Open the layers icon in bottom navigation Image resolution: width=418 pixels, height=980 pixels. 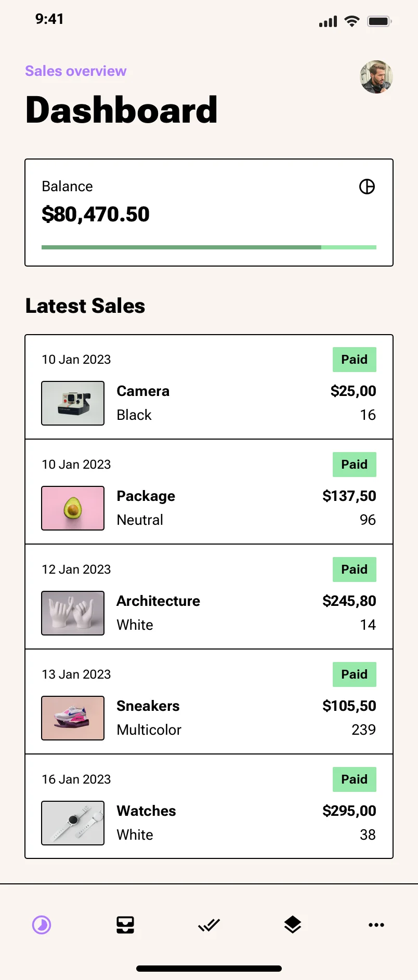(293, 924)
